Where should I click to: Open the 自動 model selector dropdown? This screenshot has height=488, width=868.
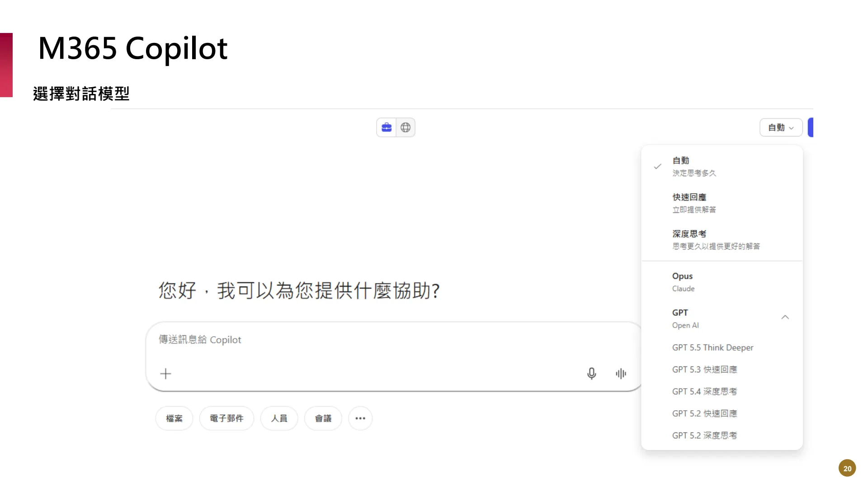click(781, 127)
